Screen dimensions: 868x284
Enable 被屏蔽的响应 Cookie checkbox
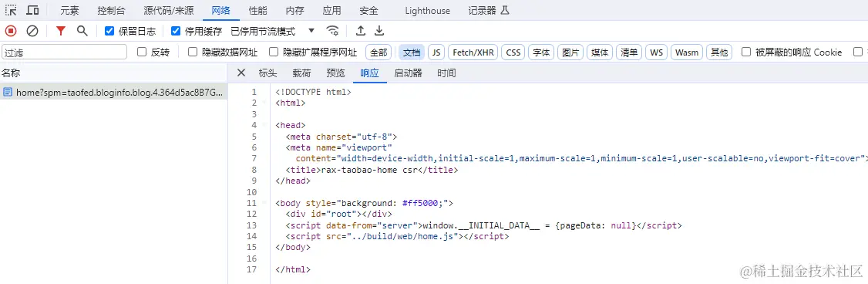pyautogui.click(x=746, y=52)
